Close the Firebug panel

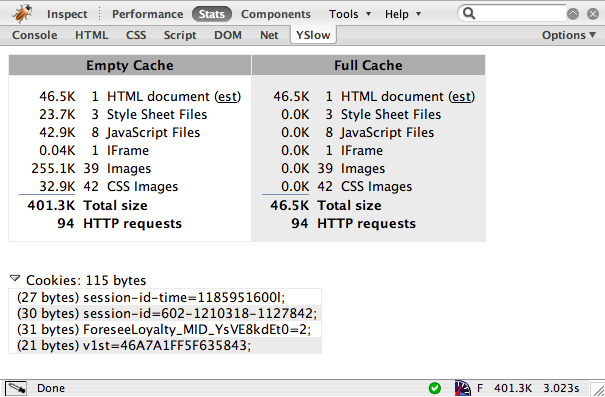[593, 14]
